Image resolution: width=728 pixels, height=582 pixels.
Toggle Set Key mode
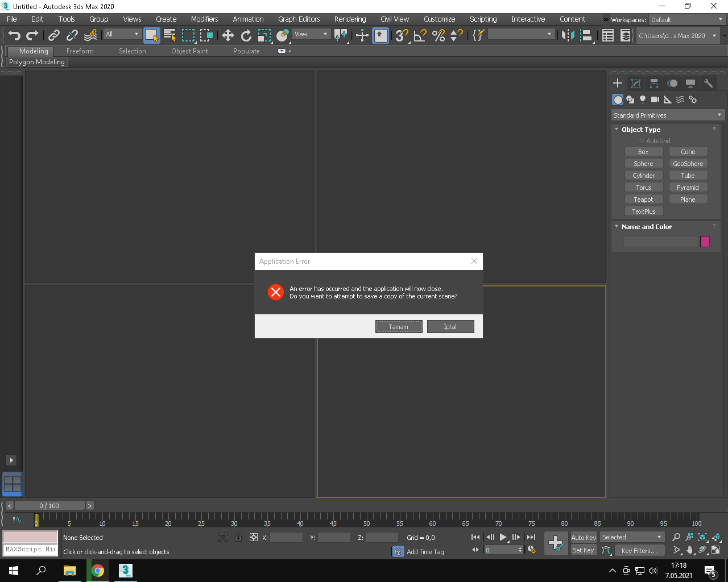pyautogui.click(x=584, y=550)
